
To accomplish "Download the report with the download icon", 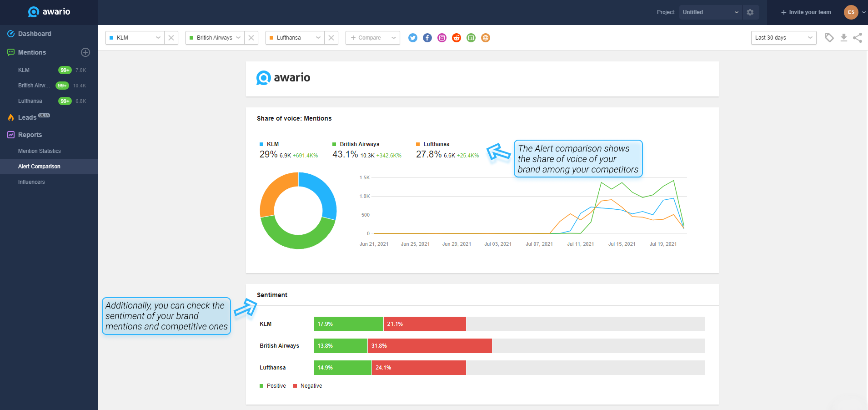I will coord(844,38).
